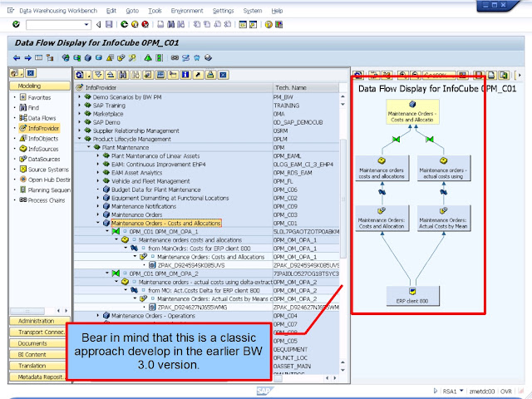Click the green triangle icon in the application toolbar
This screenshot has width=532, height=399.
(148, 58)
